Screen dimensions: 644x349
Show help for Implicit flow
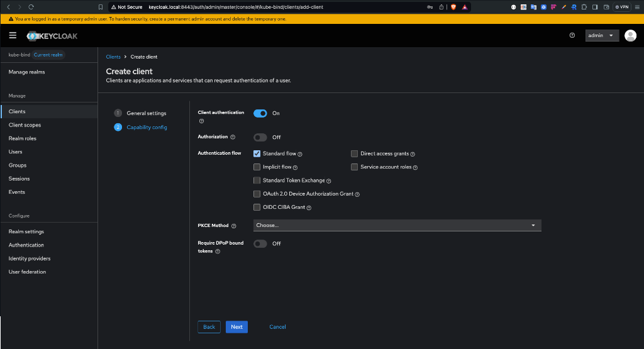click(296, 167)
